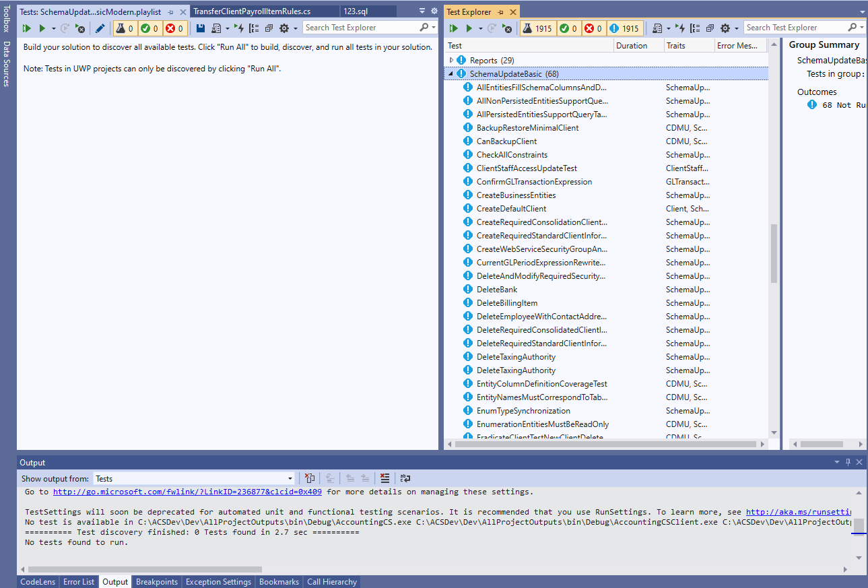Open Run dropdown arrow in Test Explorer
Image resolution: width=868 pixels, height=588 pixels.
(480, 28)
